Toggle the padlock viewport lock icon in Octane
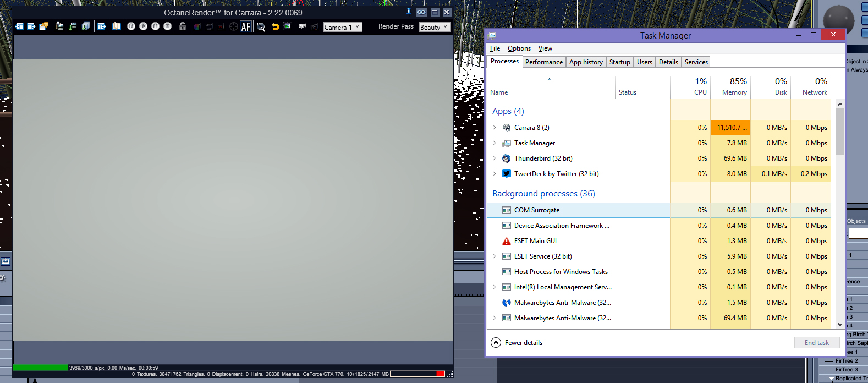This screenshot has height=383, width=868. coord(183,26)
